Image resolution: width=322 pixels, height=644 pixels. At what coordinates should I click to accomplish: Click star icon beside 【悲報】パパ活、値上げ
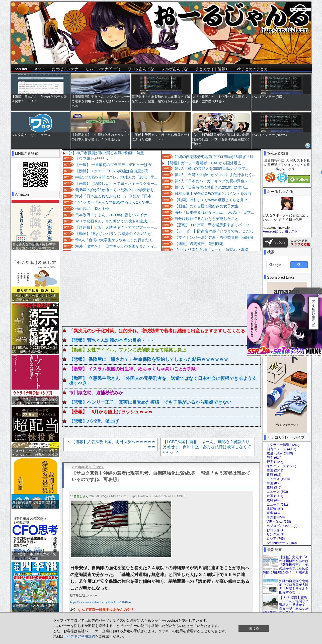[x=65, y=421]
